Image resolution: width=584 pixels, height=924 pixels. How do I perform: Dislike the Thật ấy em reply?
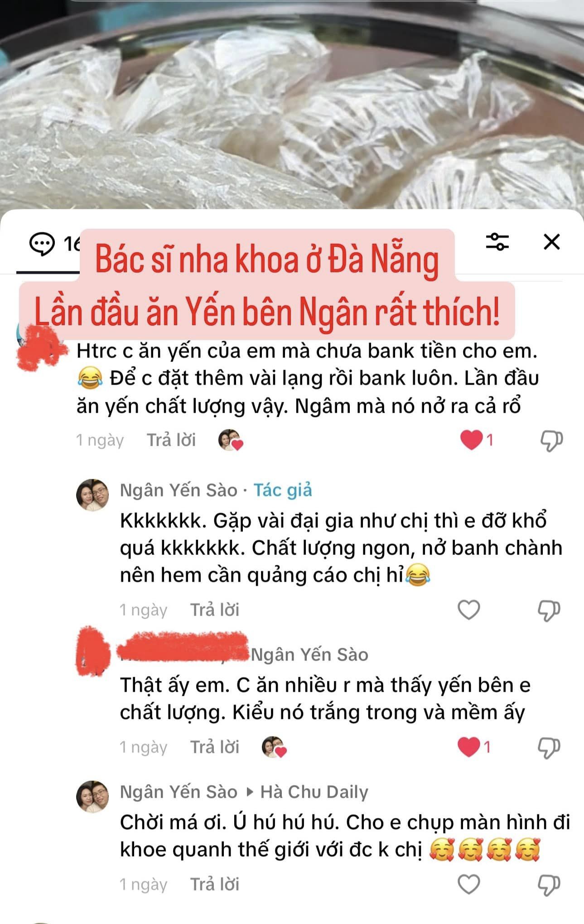point(549,748)
